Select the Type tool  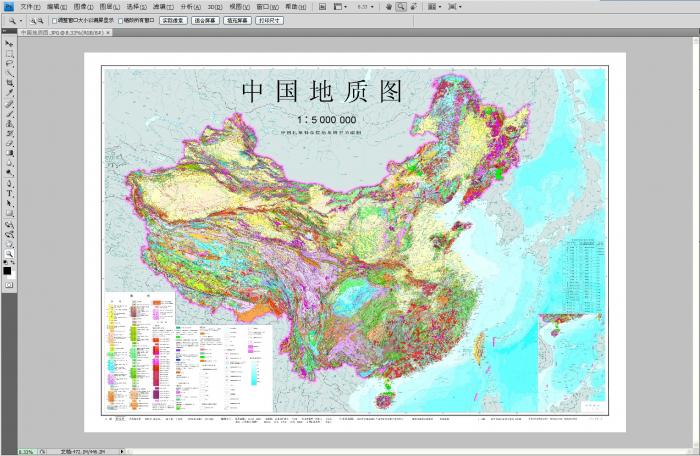(9, 193)
